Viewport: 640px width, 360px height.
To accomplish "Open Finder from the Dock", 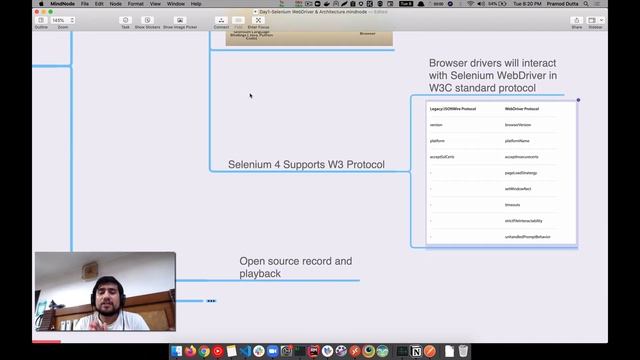I will pyautogui.click(x=177, y=351).
